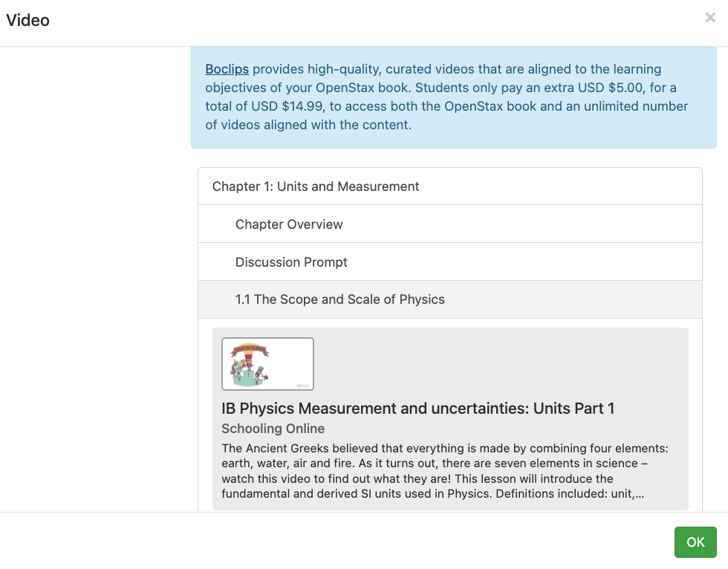Screen dimensions: 728x569
Task: Select the Discussion Prompt entry
Action: [x=291, y=261]
